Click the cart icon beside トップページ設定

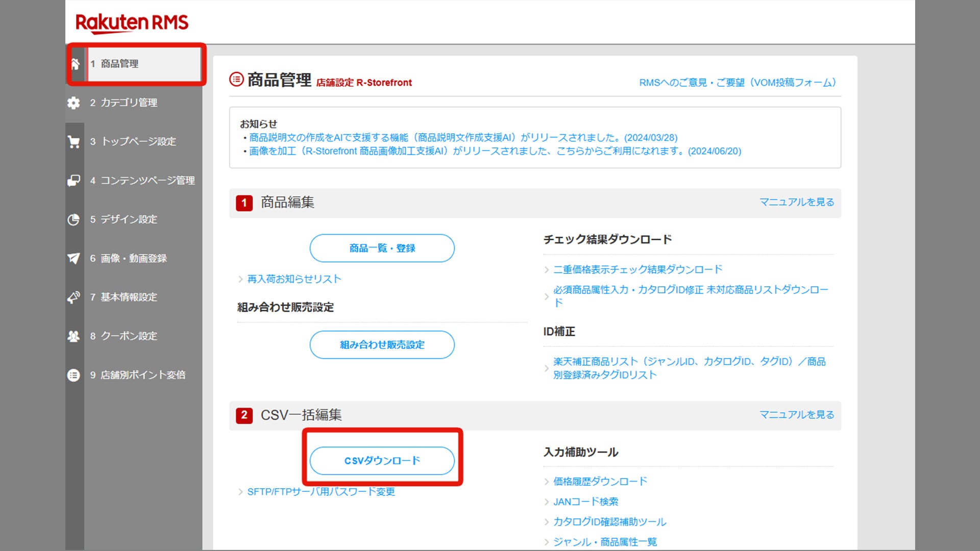point(74,142)
